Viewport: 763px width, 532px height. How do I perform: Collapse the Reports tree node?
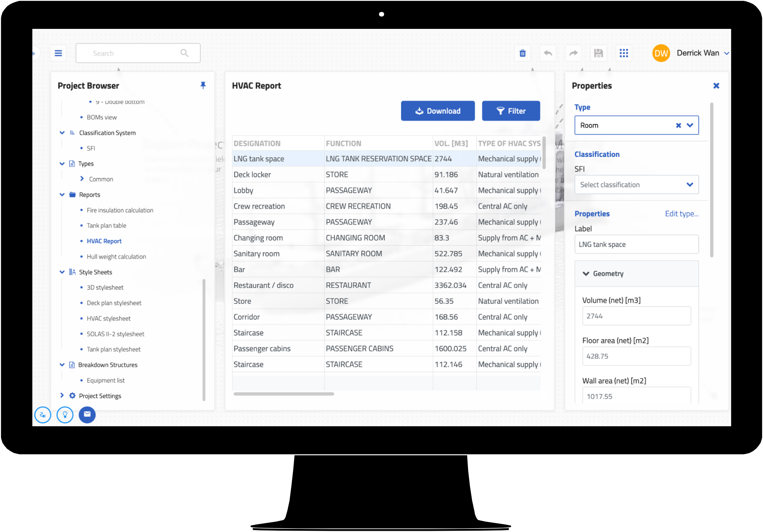pos(62,194)
